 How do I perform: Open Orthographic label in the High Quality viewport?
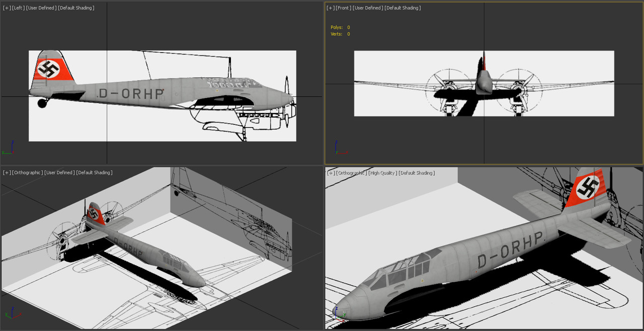pyautogui.click(x=352, y=173)
